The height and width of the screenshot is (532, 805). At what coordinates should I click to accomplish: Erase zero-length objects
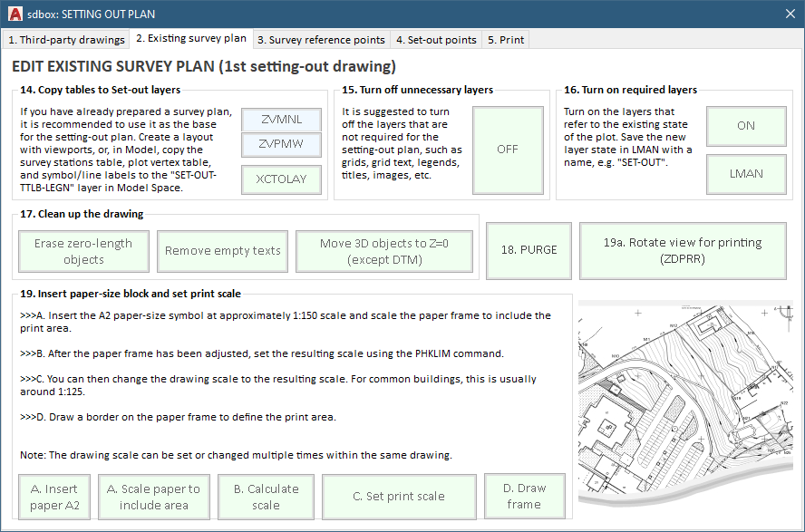click(x=83, y=251)
